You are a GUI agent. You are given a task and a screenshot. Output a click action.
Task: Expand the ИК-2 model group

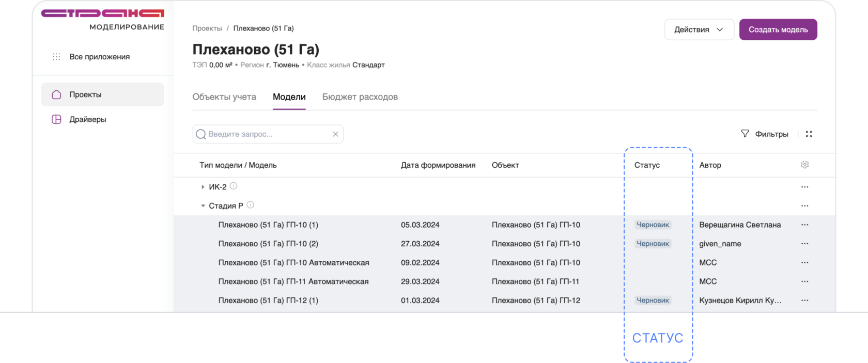coord(203,187)
